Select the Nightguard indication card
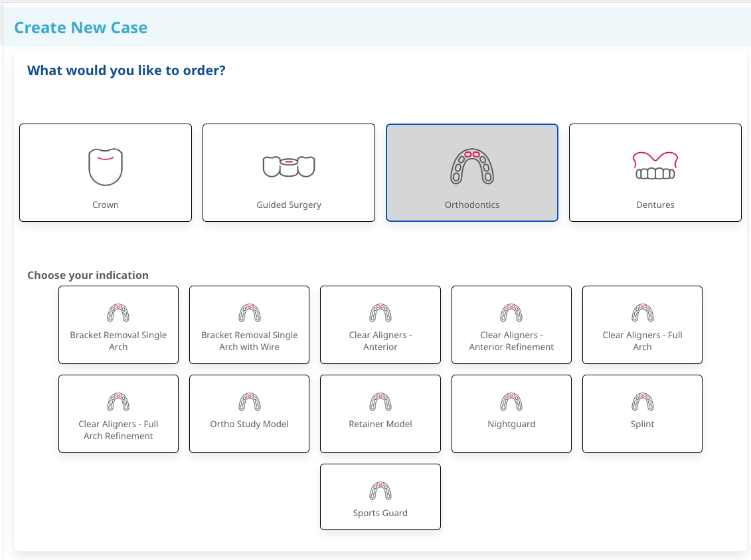Image resolution: width=751 pixels, height=560 pixels. 511,413
